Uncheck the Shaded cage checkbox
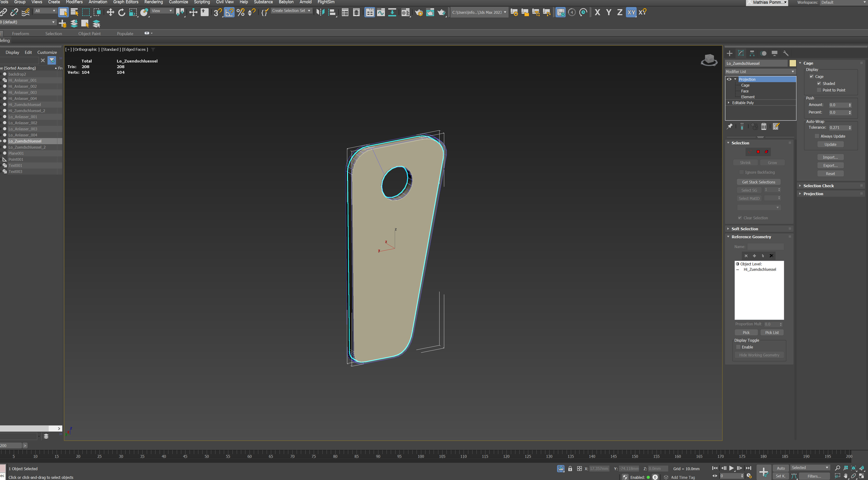This screenshot has height=480, width=868. [x=819, y=84]
